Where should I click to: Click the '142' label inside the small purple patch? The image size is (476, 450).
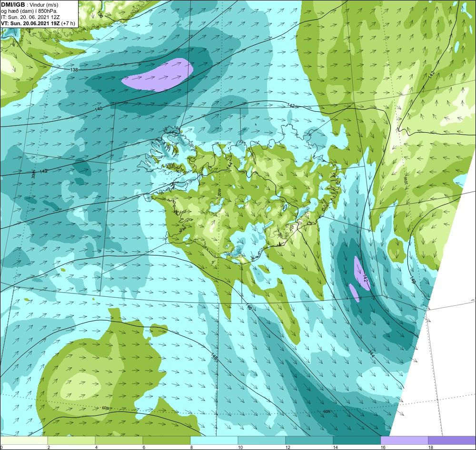point(365,279)
